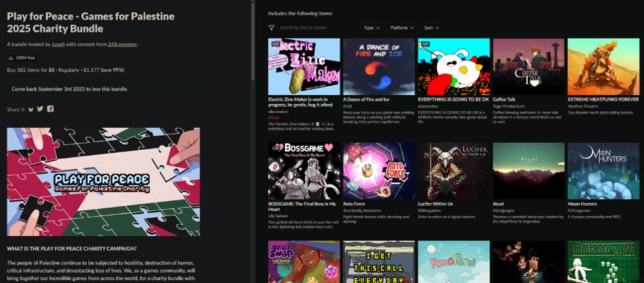Open the 248 creators link
The width and height of the screenshot is (644, 283).
[x=122, y=44]
